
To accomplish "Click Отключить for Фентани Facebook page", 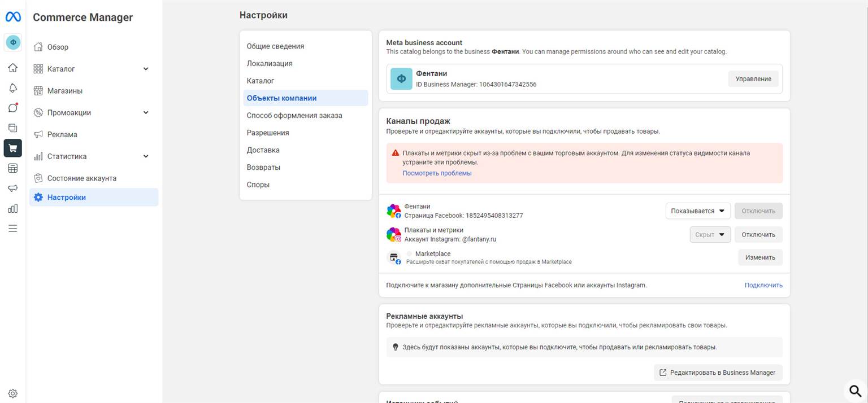I will click(758, 211).
